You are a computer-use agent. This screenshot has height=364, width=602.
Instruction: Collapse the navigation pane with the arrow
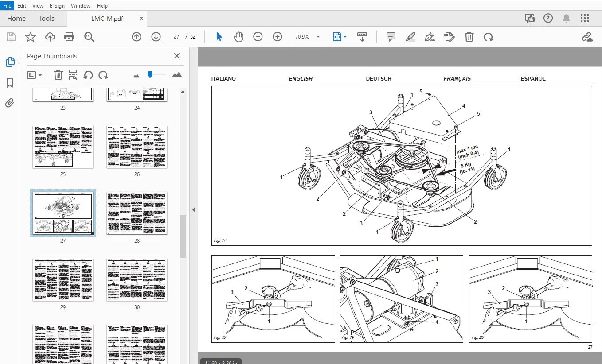194,209
